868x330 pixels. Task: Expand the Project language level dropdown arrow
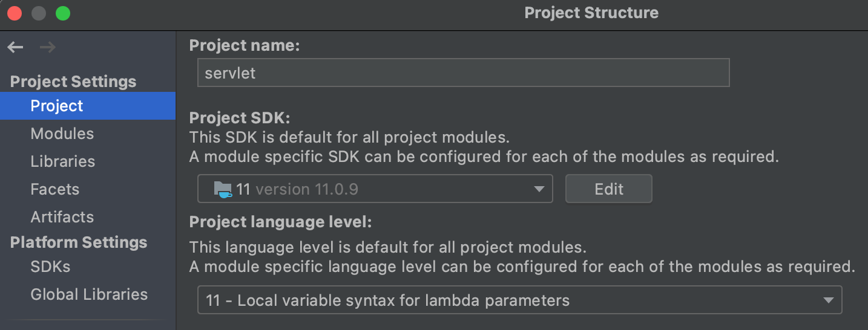coord(828,300)
